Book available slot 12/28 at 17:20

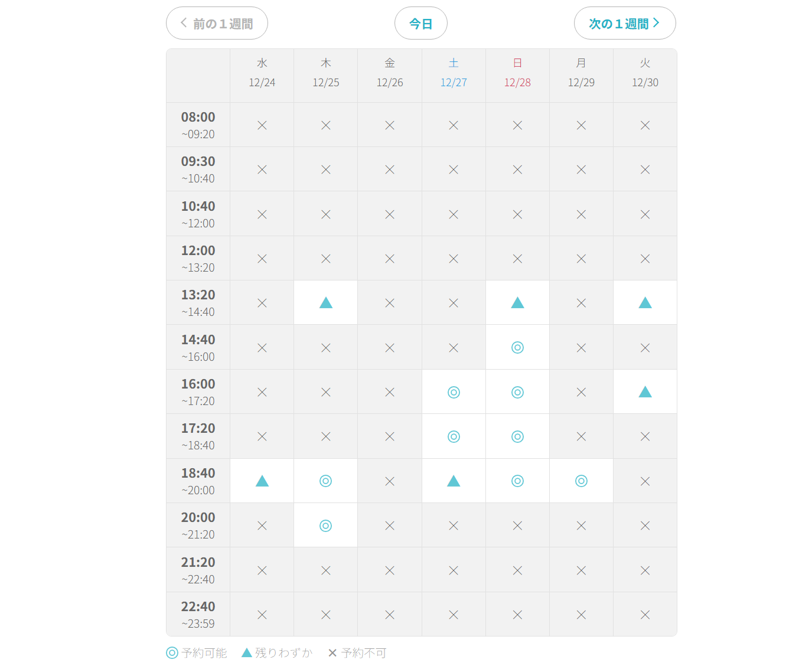tap(517, 436)
